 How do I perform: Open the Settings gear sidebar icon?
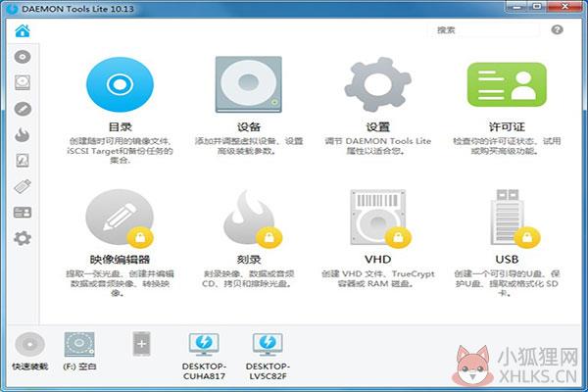pos(23,238)
